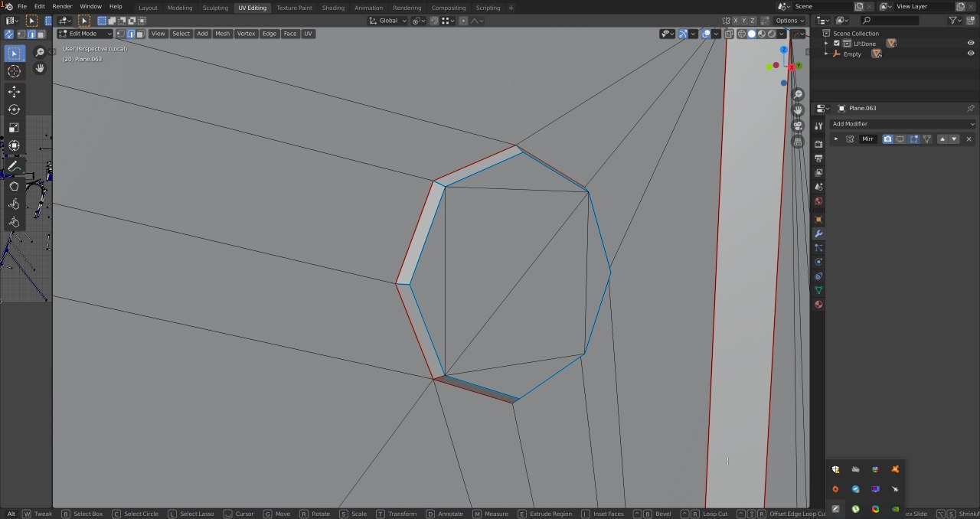Screen dimensions: 980x519
Task: Open the Vertex menu
Action: (246, 34)
